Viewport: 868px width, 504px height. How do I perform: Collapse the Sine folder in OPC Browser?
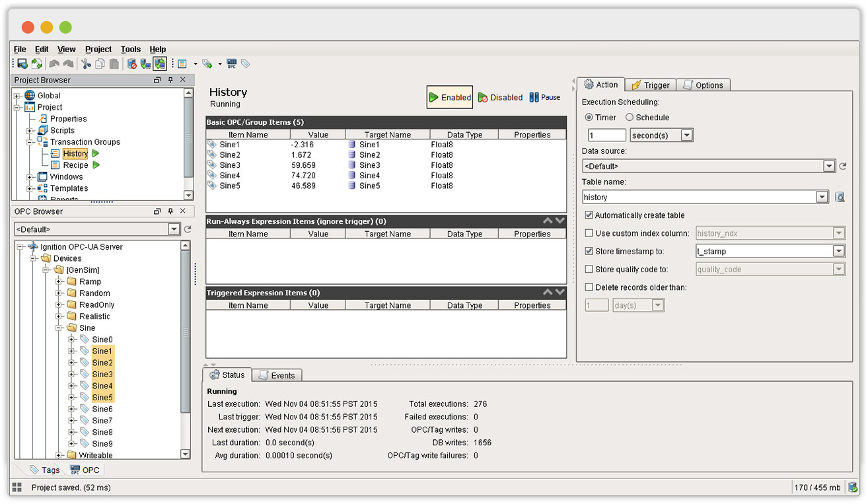click(59, 328)
